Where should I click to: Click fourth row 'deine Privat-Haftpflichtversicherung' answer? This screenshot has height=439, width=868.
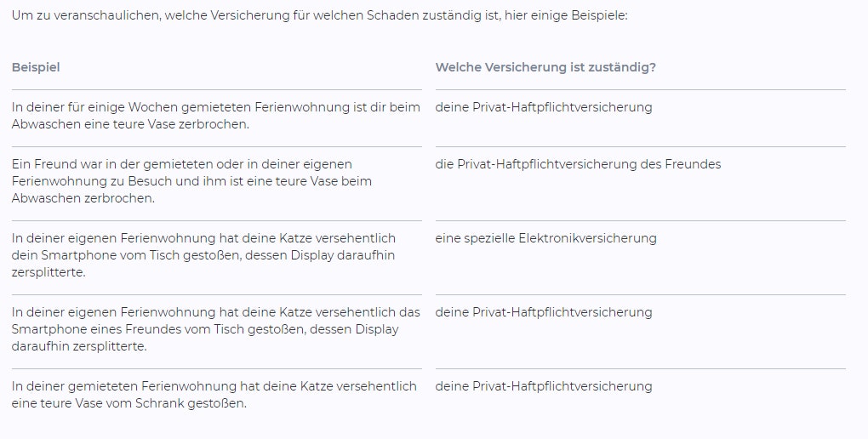pyautogui.click(x=544, y=312)
